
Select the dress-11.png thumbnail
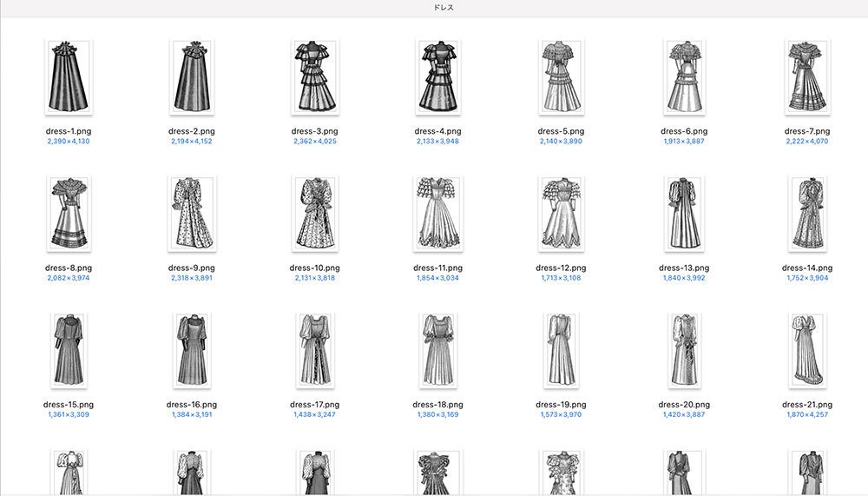pos(437,214)
